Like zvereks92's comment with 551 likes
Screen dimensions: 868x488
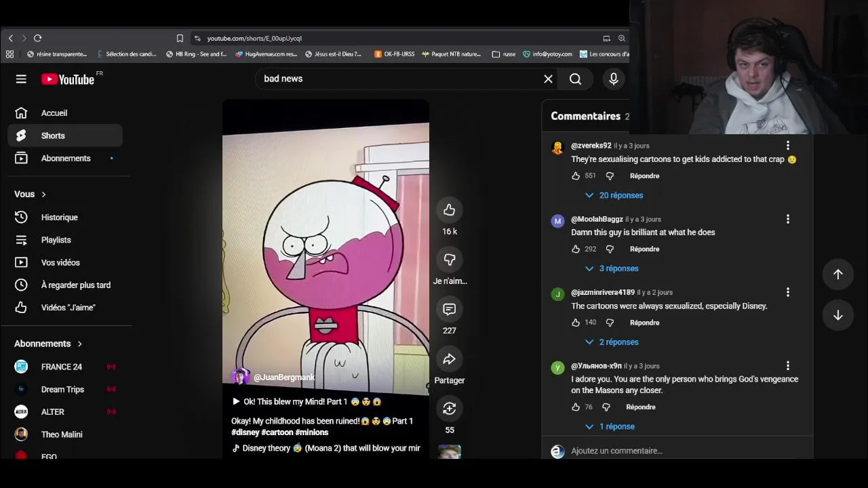coord(576,176)
